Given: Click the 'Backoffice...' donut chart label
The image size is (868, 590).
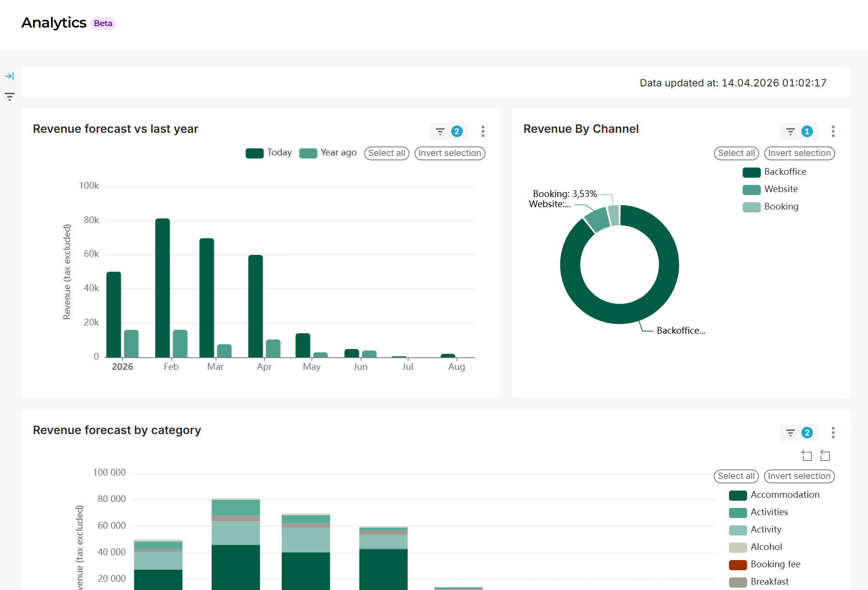Looking at the screenshot, I should point(681,330).
